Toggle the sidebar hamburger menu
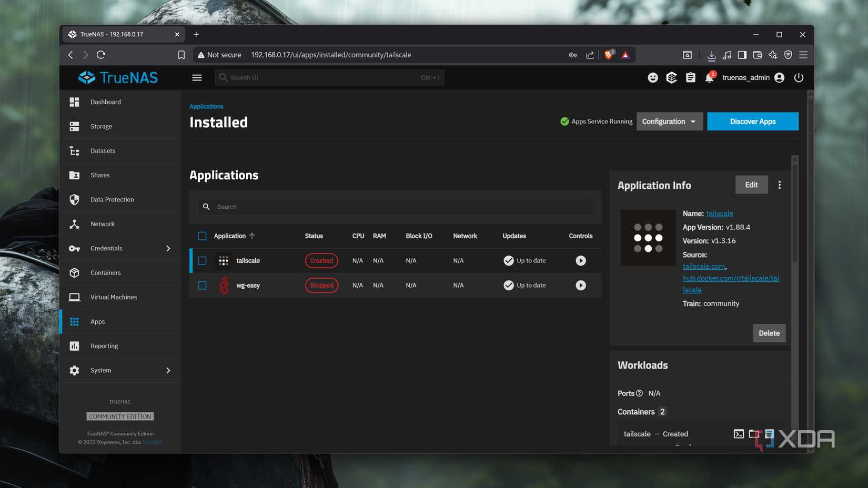This screenshot has width=868, height=488. coord(197,78)
